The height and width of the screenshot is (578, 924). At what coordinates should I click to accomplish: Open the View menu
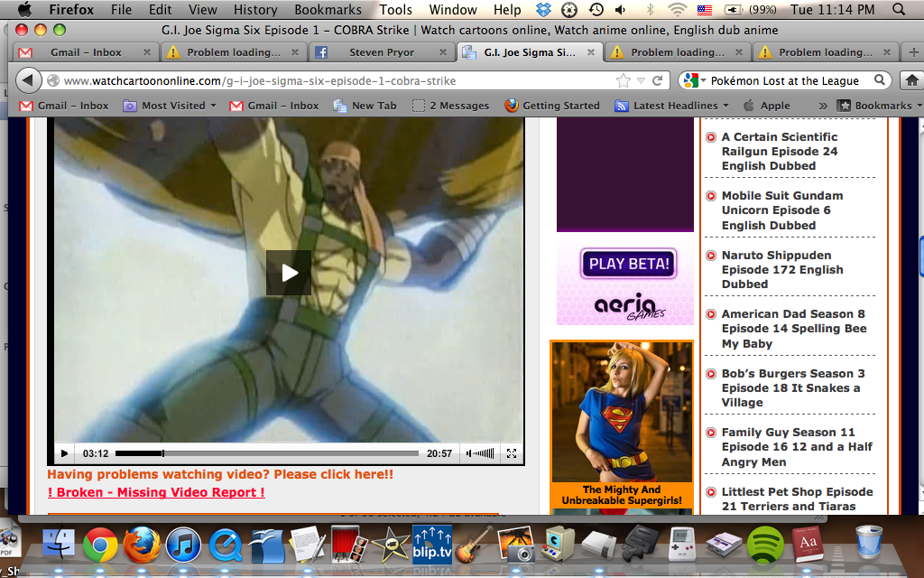[x=203, y=9]
